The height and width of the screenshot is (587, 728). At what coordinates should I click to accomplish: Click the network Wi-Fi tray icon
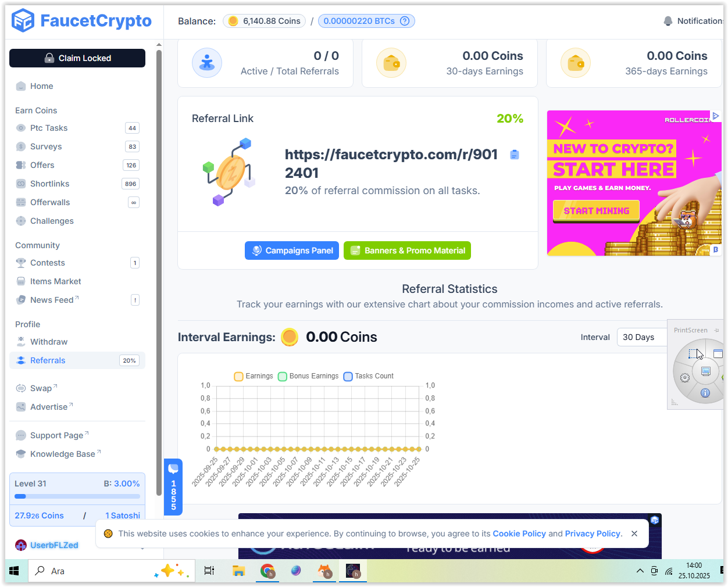coord(669,571)
